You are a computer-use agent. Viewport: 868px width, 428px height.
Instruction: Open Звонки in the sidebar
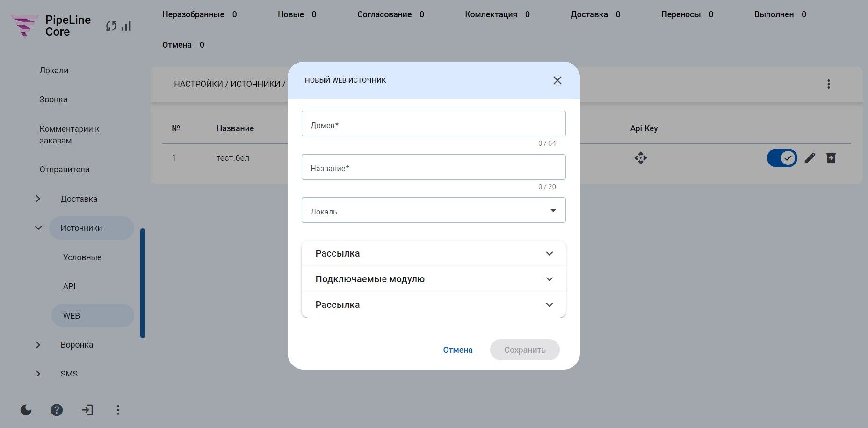(x=53, y=100)
